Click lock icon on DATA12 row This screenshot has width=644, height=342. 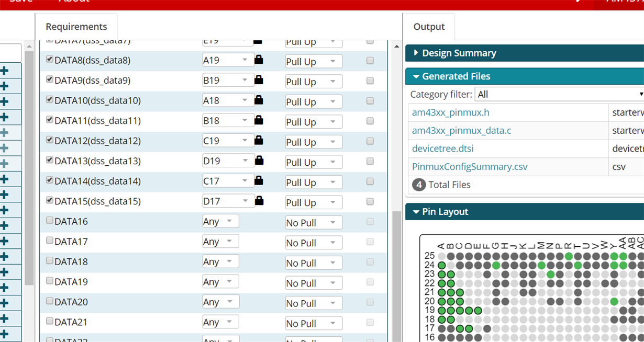tap(259, 140)
